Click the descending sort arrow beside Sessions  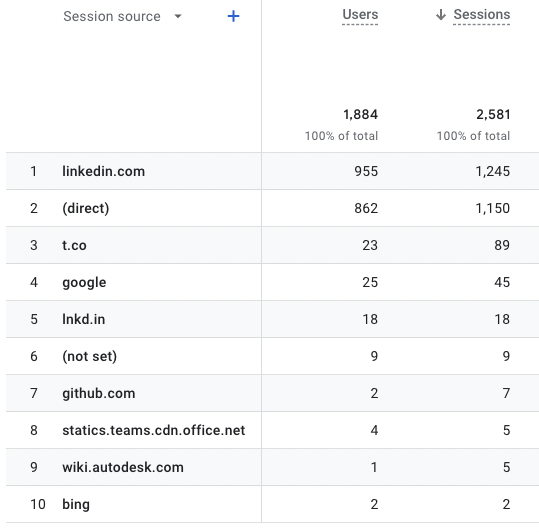(441, 15)
